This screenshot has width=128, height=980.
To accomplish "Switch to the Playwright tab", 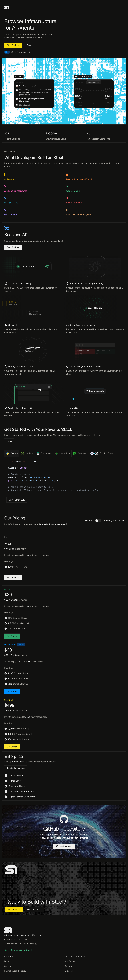I will pos(63,453).
